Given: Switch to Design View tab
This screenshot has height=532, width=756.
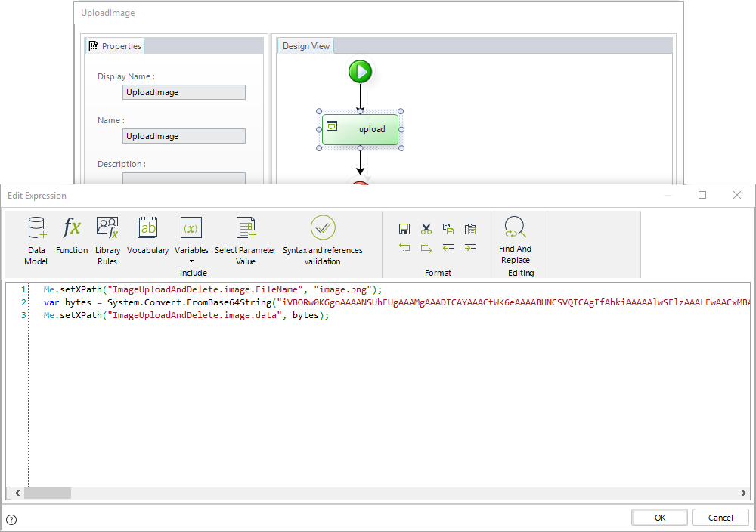Looking at the screenshot, I should (305, 46).
